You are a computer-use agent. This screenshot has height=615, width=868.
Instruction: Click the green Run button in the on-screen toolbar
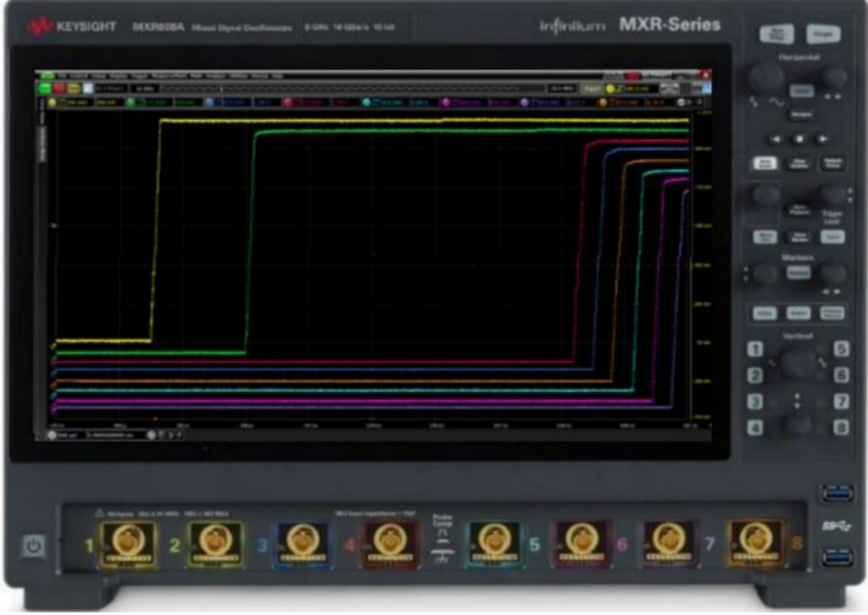click(x=45, y=88)
